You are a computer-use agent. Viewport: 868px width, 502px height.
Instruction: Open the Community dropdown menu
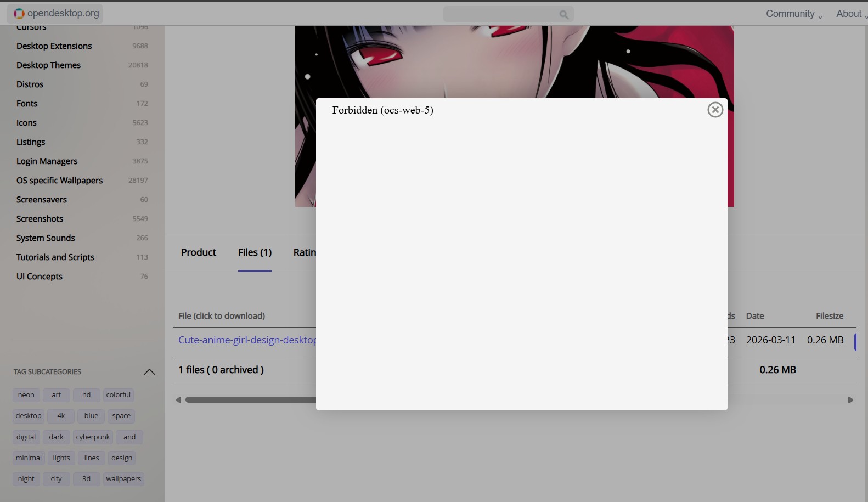[x=793, y=14]
